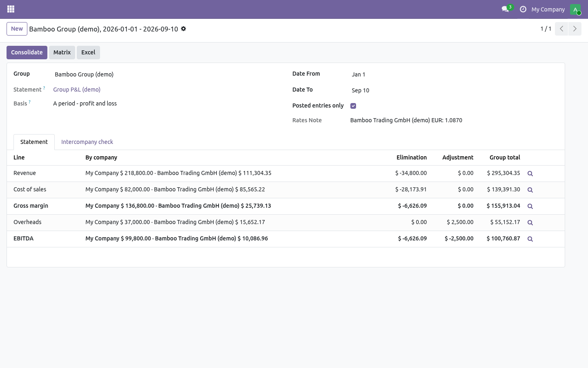
Task: Open the apps grid menu
Action: [x=11, y=9]
